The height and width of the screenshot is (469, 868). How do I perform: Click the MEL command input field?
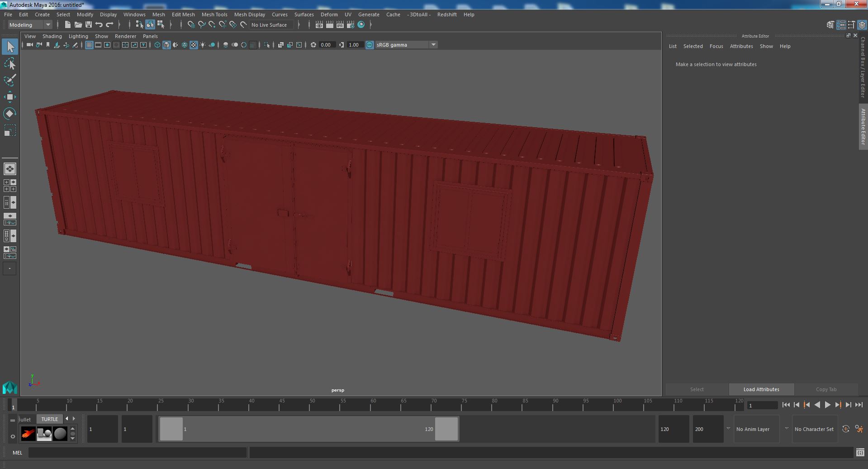pyautogui.click(x=138, y=452)
